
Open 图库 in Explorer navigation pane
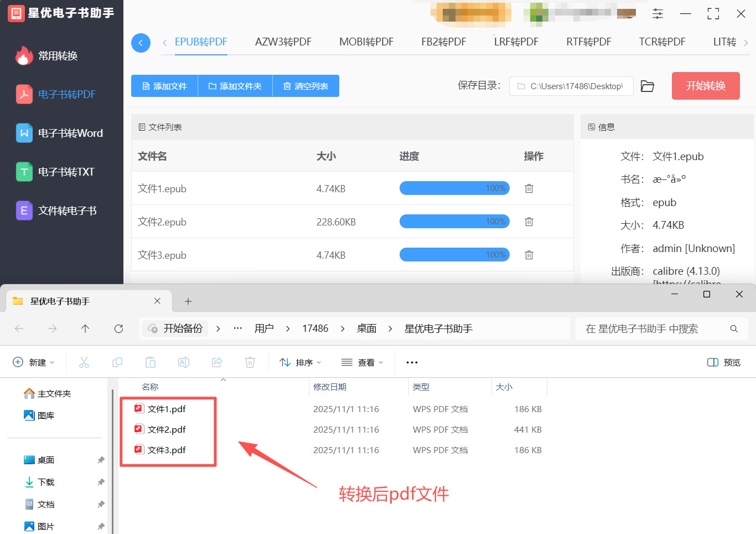click(x=39, y=415)
